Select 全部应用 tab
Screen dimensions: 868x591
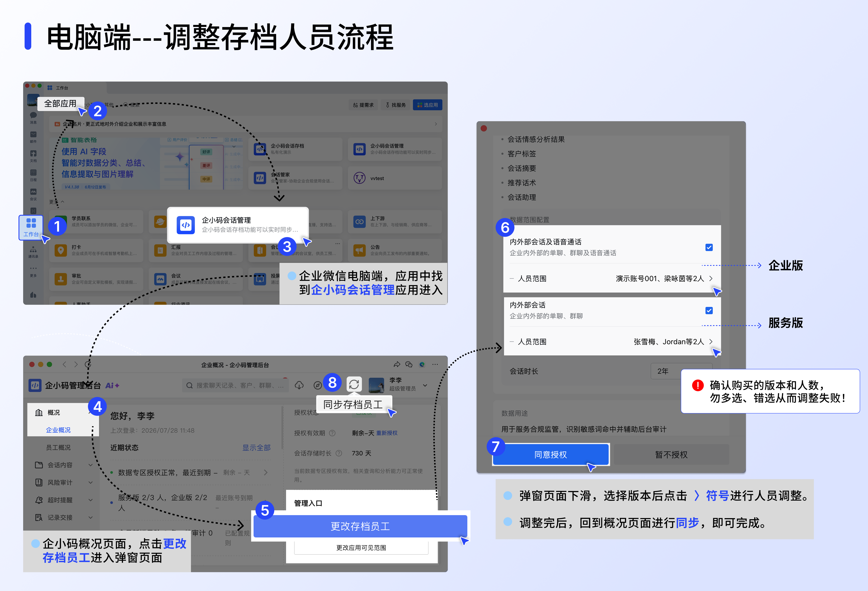click(x=60, y=104)
